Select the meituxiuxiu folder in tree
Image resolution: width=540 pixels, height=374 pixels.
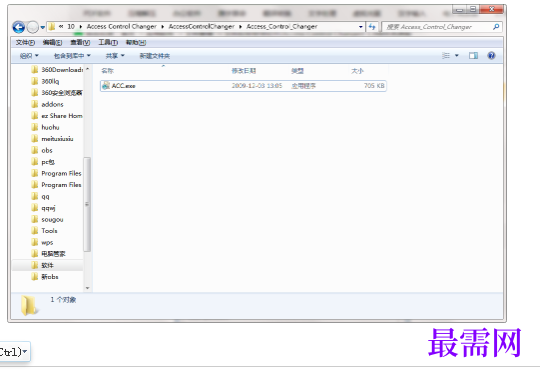coord(52,139)
